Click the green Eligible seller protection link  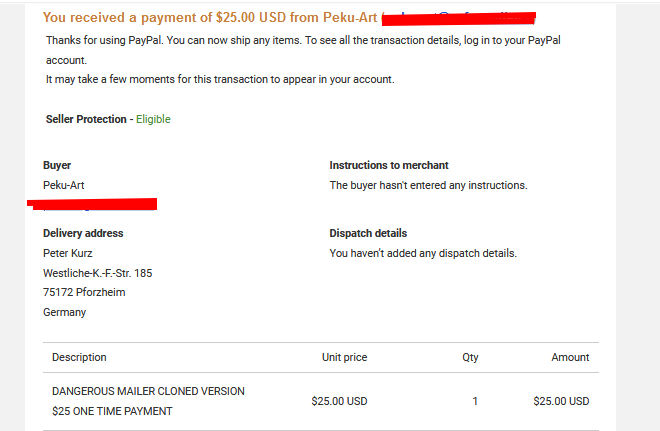(153, 119)
